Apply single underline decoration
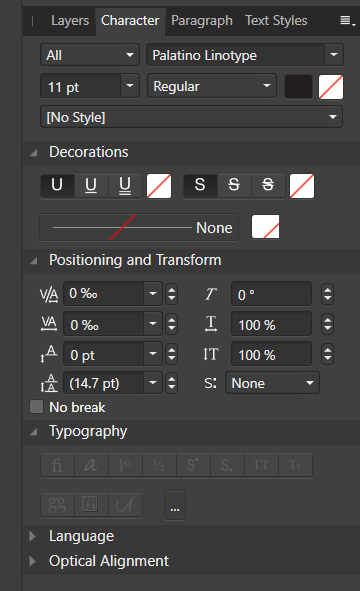Viewport: 360px width, 591px height. (x=91, y=185)
